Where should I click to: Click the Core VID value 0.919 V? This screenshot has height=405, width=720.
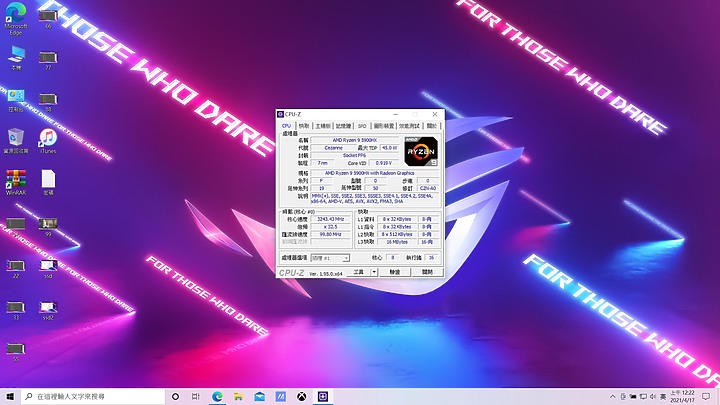point(383,163)
